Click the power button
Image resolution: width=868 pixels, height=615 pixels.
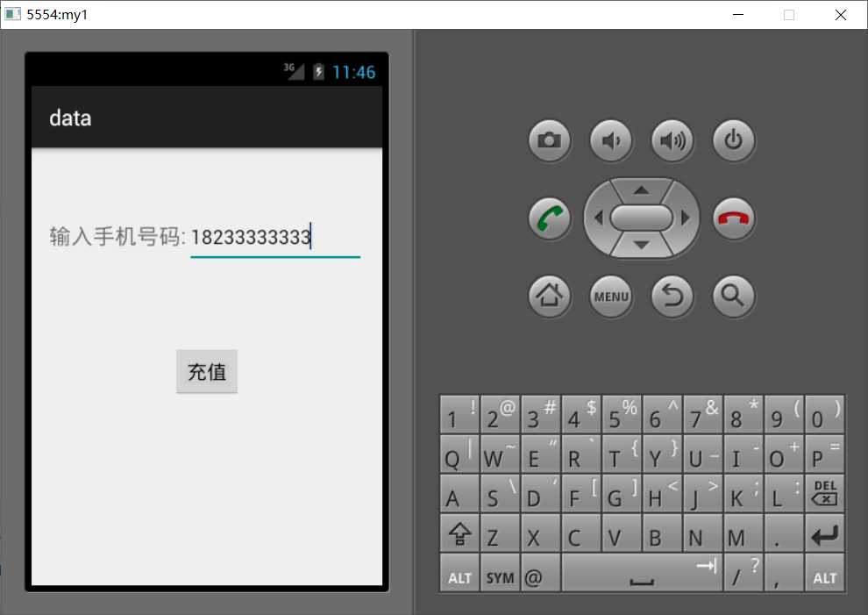point(734,140)
